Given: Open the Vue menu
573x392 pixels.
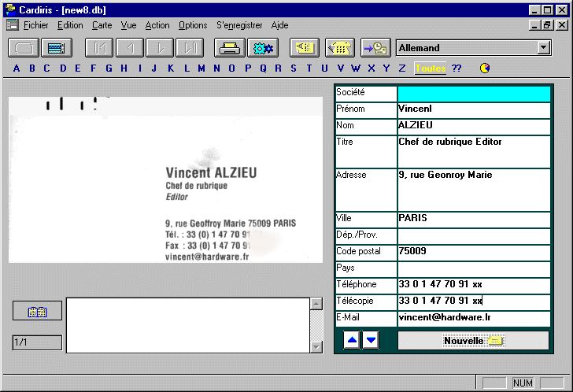Looking at the screenshot, I should click(x=128, y=25).
